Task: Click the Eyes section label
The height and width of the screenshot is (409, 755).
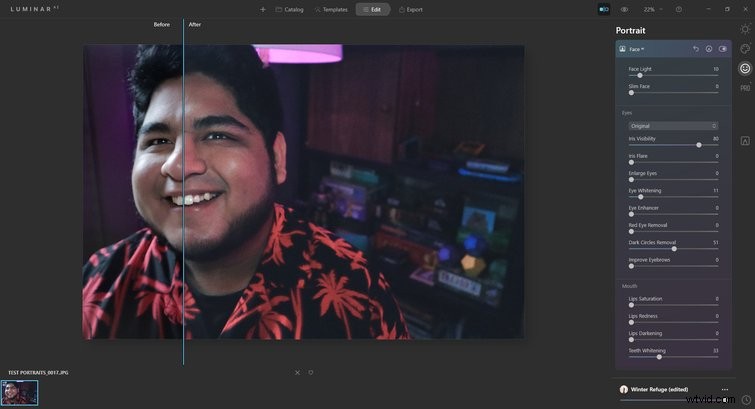Action: (x=626, y=113)
